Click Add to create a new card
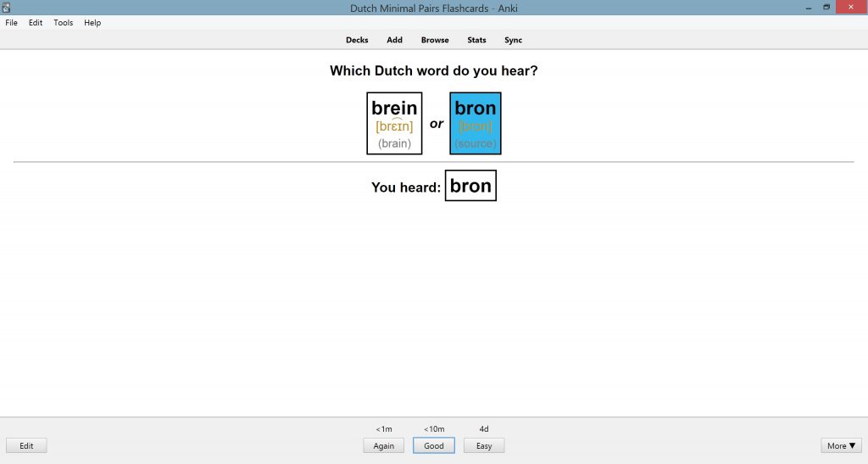This screenshot has height=464, width=868. 395,40
